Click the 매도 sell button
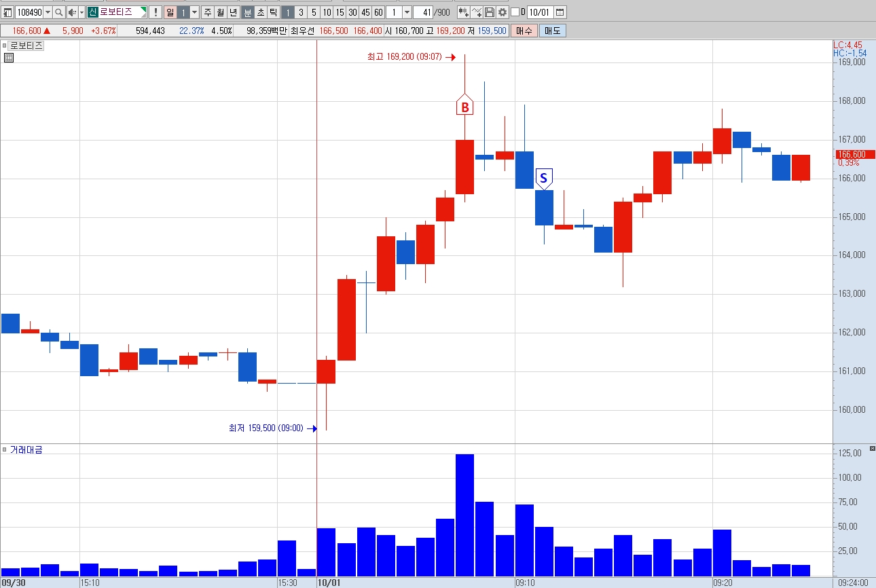Viewport: 876px width, 588px height. coord(552,31)
